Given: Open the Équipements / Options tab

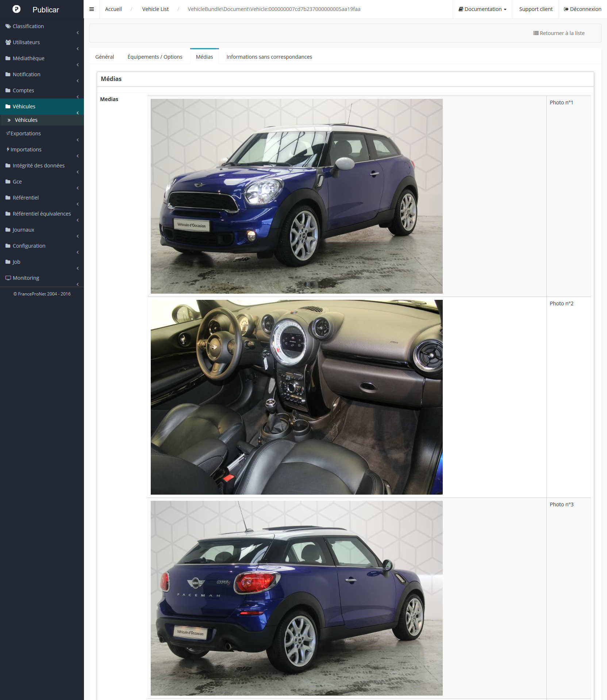Looking at the screenshot, I should (155, 57).
